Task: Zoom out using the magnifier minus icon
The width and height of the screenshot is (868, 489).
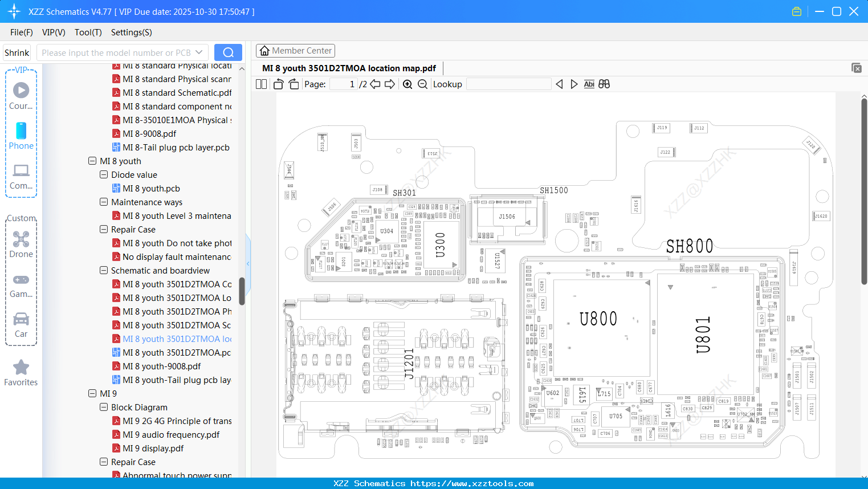Action: [x=423, y=84]
